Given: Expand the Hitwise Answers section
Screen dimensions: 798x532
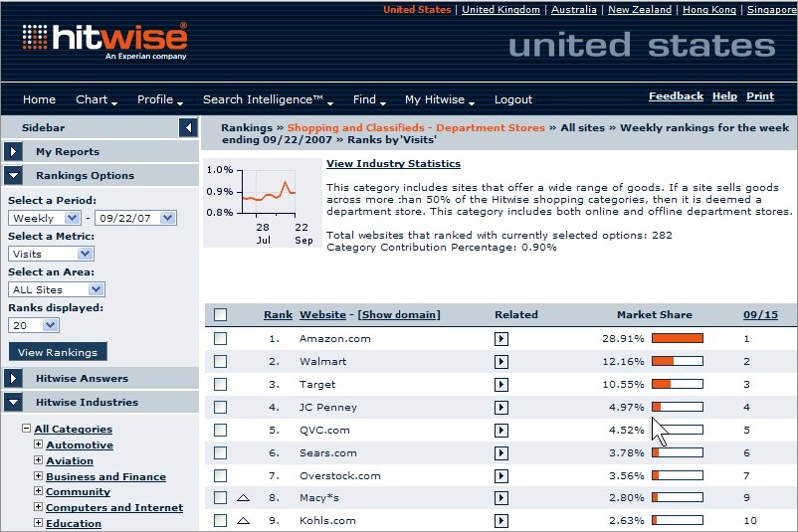Looking at the screenshot, I should pyautogui.click(x=13, y=379).
